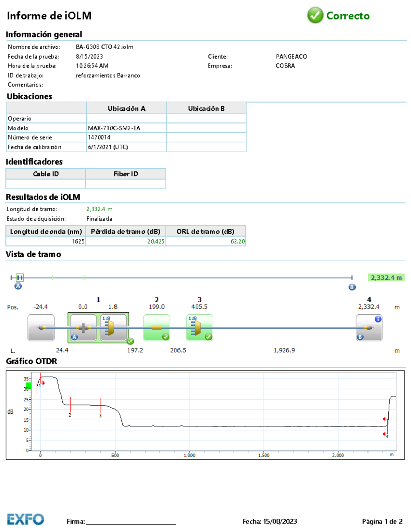Select the connector icon at position 0.0
This screenshot has height=532, width=411.
pyautogui.click(x=83, y=327)
